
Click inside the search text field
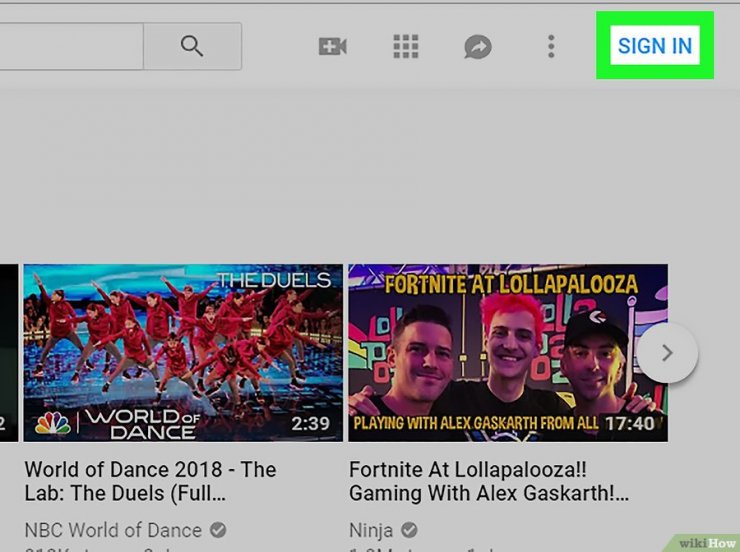tap(71, 46)
